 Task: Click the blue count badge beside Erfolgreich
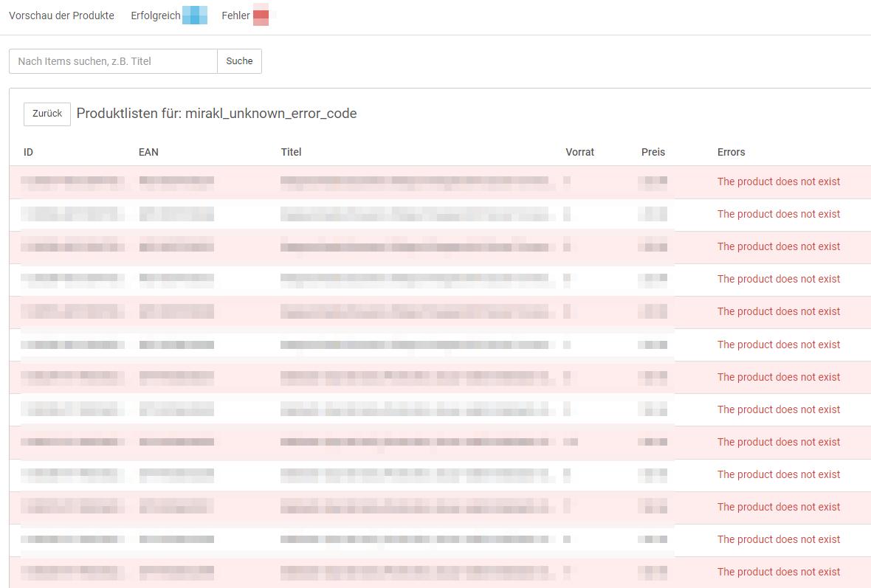194,15
